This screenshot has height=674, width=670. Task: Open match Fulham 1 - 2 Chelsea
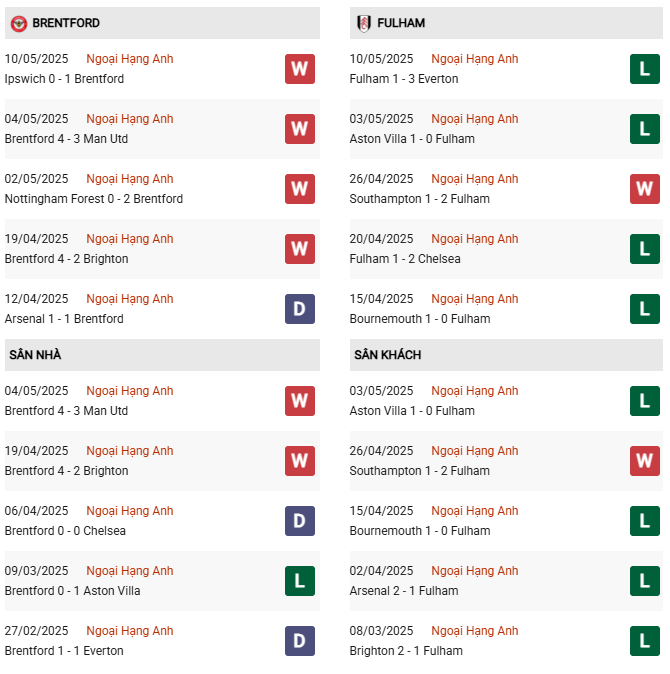click(x=405, y=259)
